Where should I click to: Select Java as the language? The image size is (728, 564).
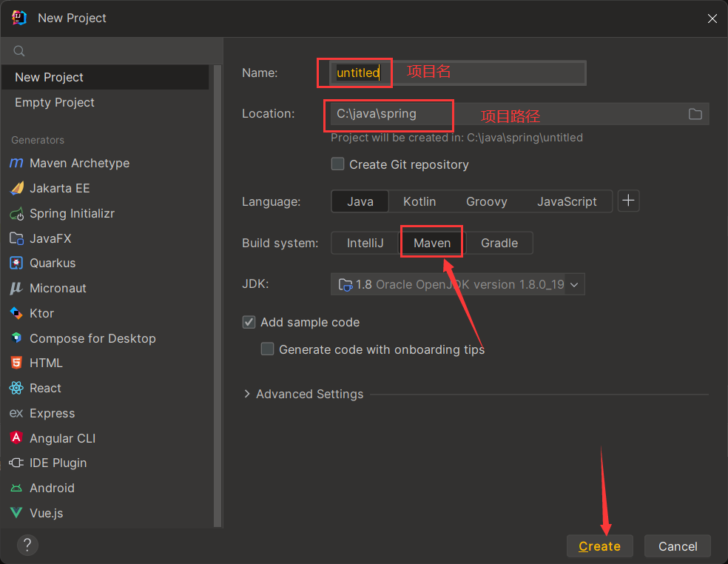point(360,201)
